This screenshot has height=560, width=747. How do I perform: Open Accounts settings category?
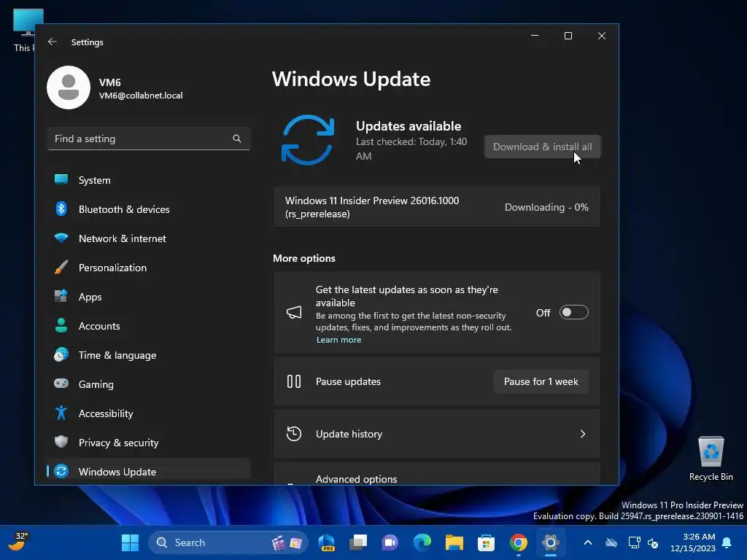(149, 326)
